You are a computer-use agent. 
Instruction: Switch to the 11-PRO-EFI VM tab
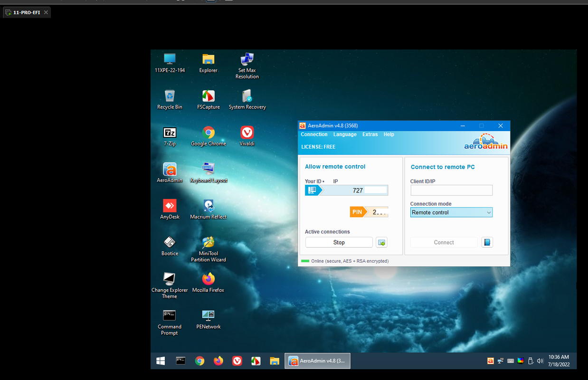[27, 12]
